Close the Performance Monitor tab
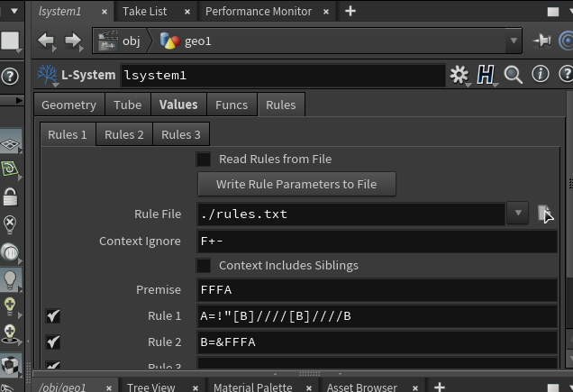Viewport: 573px width, 392px height. click(x=326, y=12)
